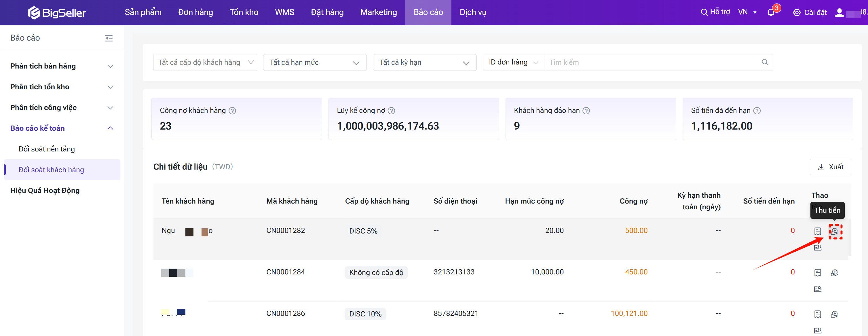This screenshot has width=868, height=336.
Task: Click the help icon beside Khách hàng đáo hạn
Action: (586, 111)
